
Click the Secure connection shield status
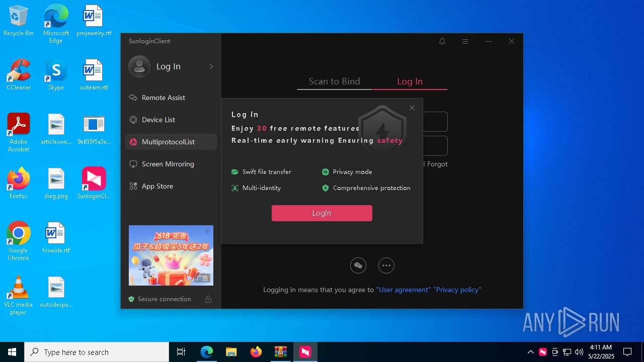click(x=160, y=299)
